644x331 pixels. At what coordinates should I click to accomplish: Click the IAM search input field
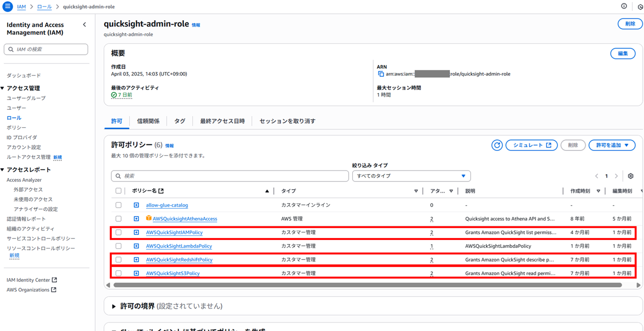(46, 49)
